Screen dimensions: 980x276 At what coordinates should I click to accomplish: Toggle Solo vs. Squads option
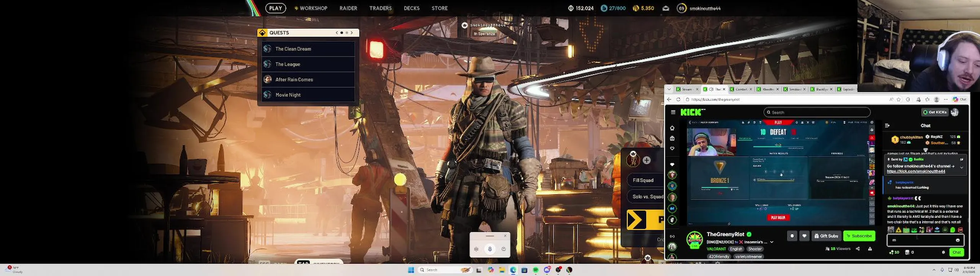click(645, 197)
